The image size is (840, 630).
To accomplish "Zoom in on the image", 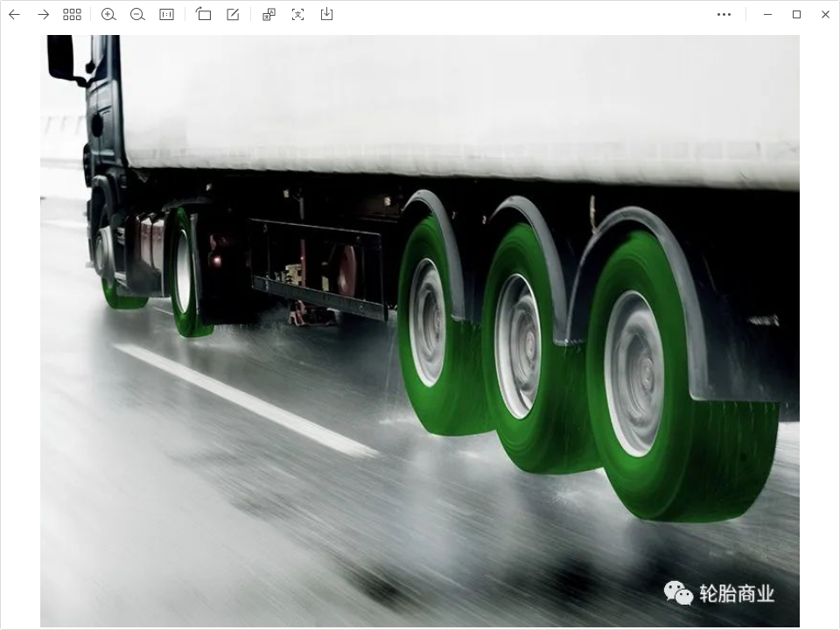I will [x=108, y=15].
